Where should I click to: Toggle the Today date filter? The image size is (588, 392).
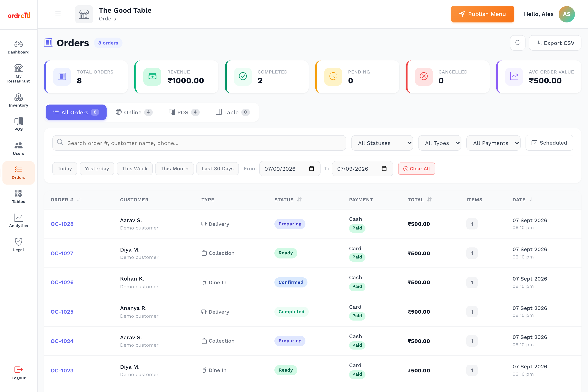pyautogui.click(x=65, y=168)
